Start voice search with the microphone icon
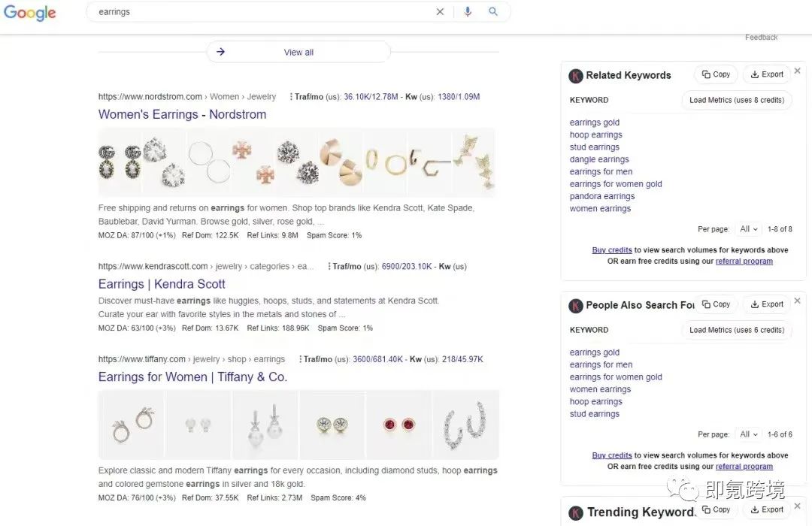 468,11
